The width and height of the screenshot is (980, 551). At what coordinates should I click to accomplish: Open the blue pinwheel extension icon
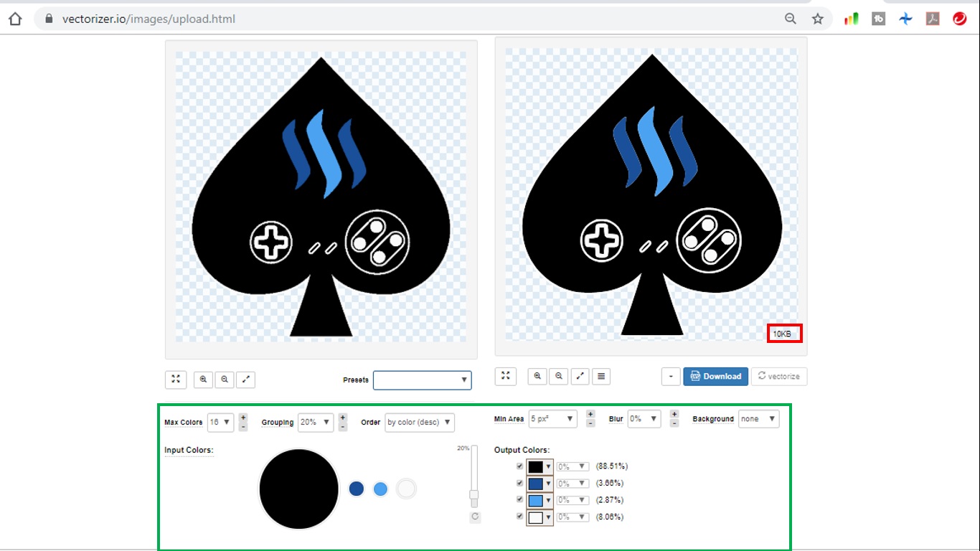click(x=905, y=19)
